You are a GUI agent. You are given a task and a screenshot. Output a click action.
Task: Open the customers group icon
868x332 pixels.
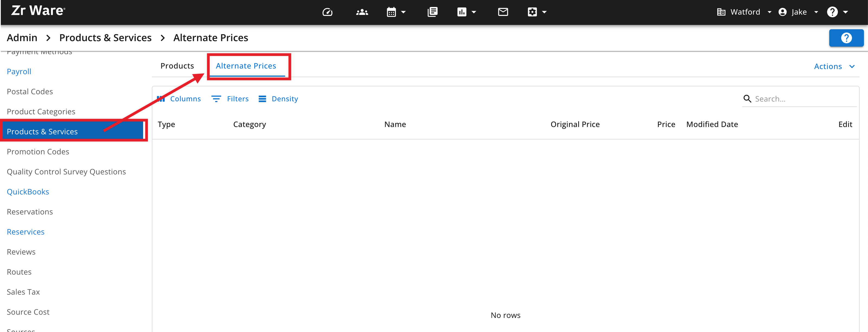click(x=362, y=12)
